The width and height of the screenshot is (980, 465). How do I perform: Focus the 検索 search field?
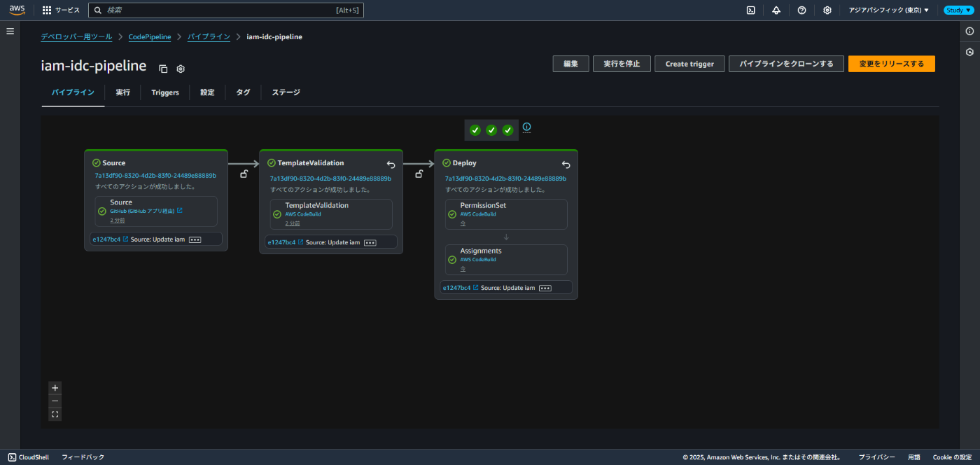click(x=225, y=11)
